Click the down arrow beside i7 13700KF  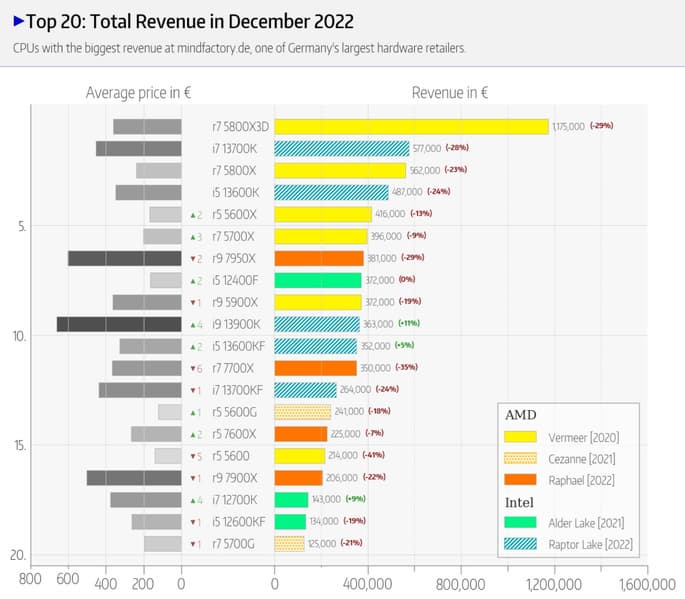click(193, 391)
